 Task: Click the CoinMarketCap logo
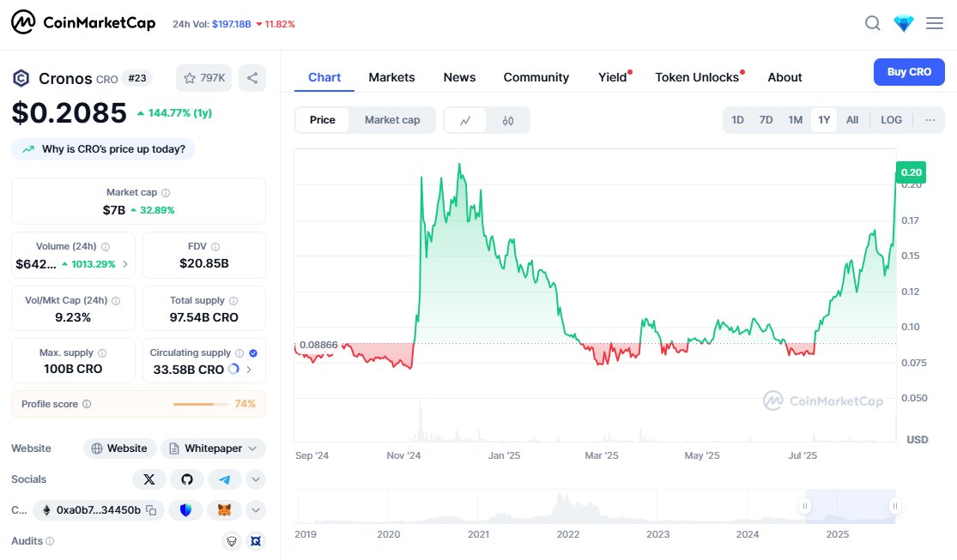click(x=83, y=22)
